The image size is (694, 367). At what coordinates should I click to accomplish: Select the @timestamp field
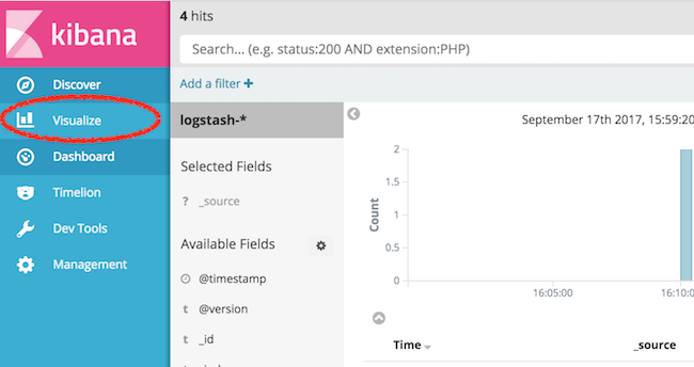(x=232, y=279)
